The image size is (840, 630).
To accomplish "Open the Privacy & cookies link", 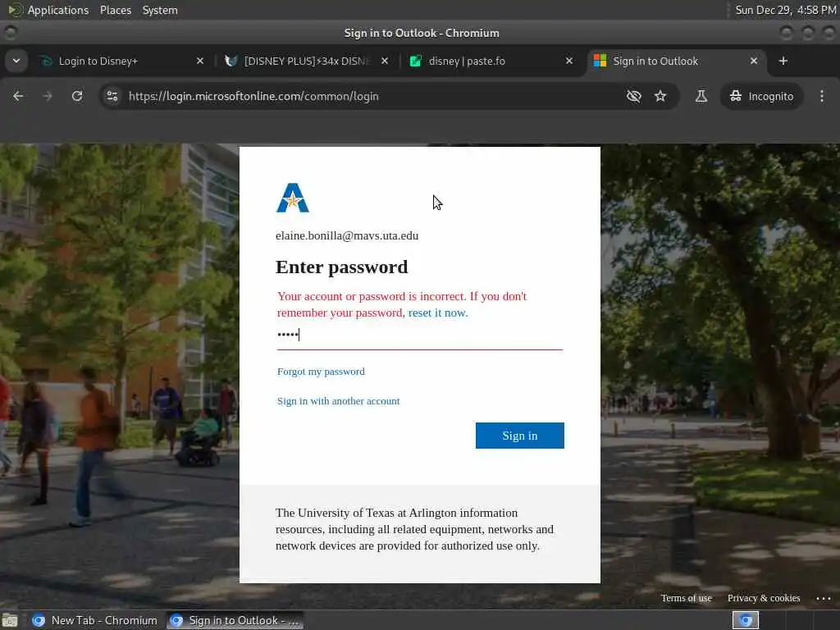I will click(x=764, y=598).
